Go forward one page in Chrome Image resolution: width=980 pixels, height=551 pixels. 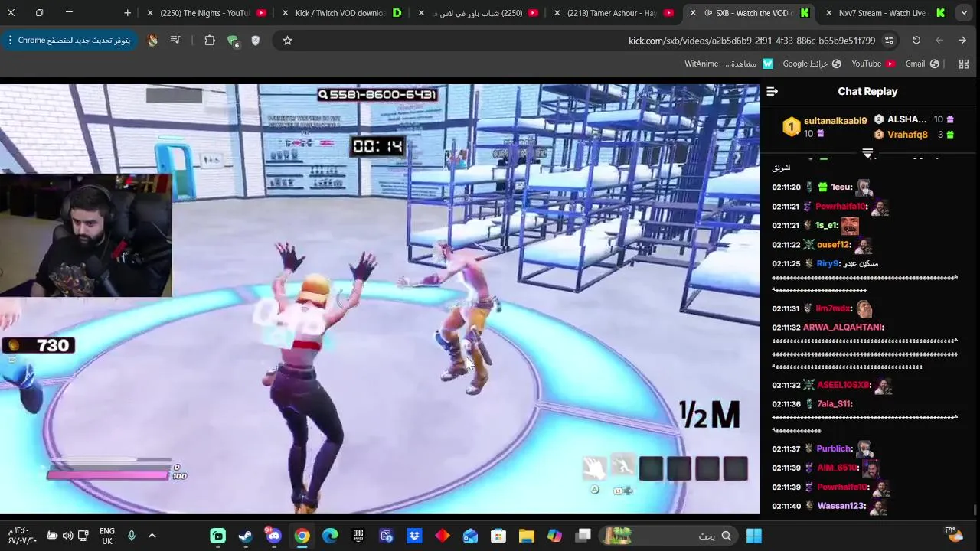tap(939, 41)
